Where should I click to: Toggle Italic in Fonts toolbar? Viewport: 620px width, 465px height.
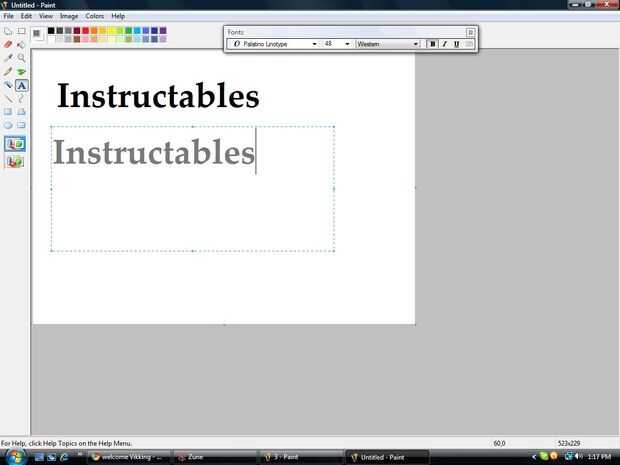(x=444, y=44)
